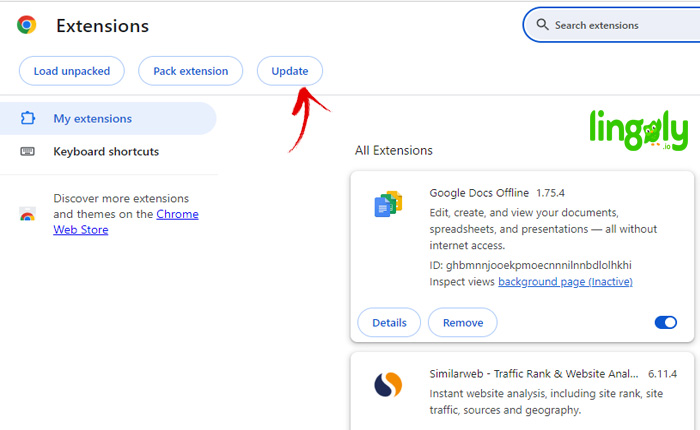Click the search magnifier icon
The image size is (700, 430).
point(542,25)
